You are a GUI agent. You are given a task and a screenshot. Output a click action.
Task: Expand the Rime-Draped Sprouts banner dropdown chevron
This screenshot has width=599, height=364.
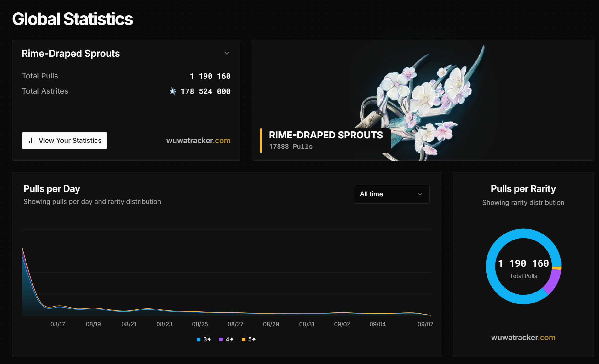point(227,53)
